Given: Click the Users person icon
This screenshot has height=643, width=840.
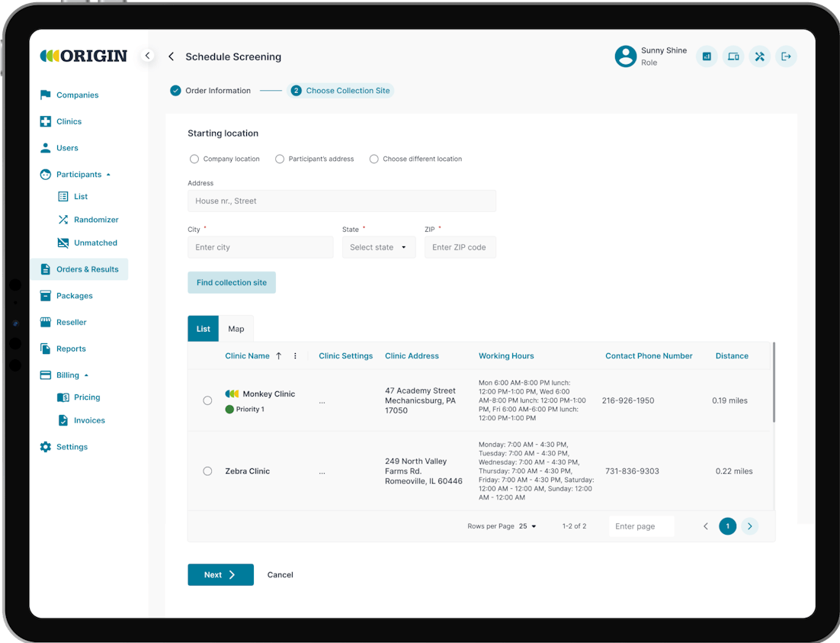Looking at the screenshot, I should tap(46, 148).
